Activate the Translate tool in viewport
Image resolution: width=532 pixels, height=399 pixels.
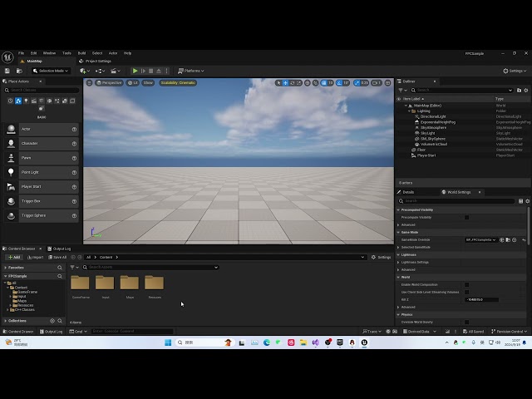click(285, 83)
